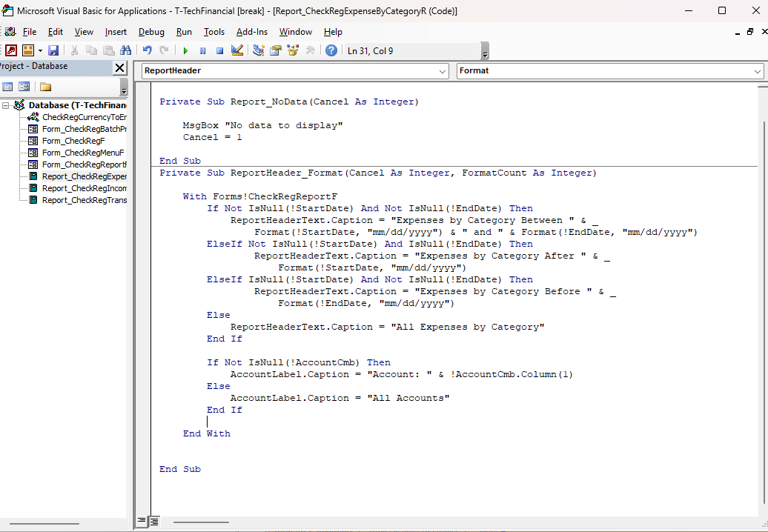Switch to Full Module View at bottom left
The image size is (768, 532).
coord(154,522)
